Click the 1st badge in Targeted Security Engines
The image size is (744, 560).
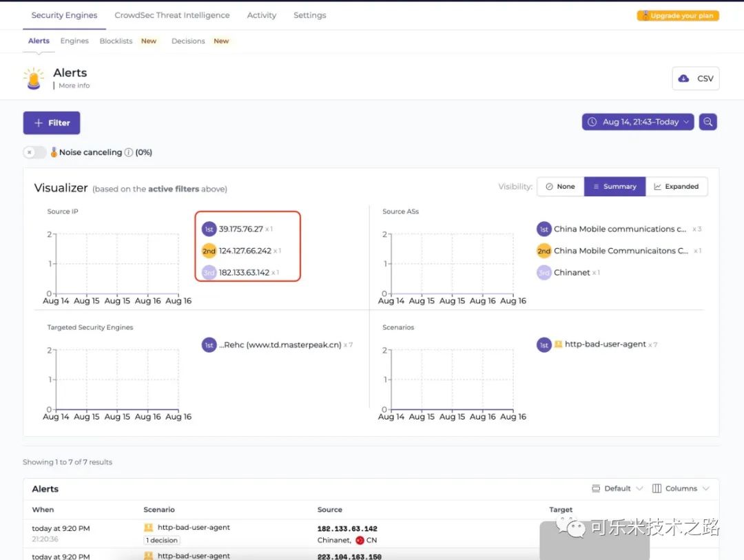pos(209,345)
